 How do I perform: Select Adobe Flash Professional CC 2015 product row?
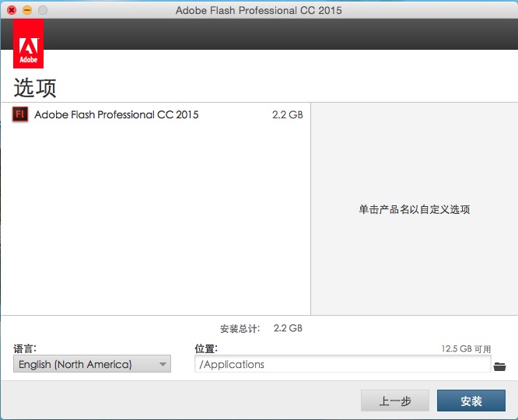pos(156,114)
